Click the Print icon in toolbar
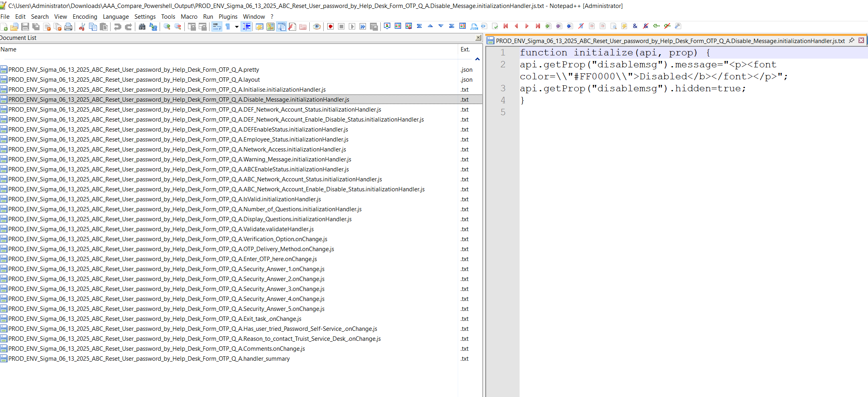868x397 pixels. coord(68,27)
